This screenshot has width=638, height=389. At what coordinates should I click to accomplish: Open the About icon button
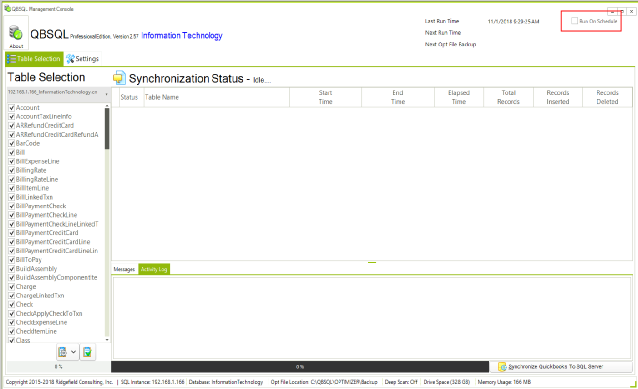pos(16,33)
